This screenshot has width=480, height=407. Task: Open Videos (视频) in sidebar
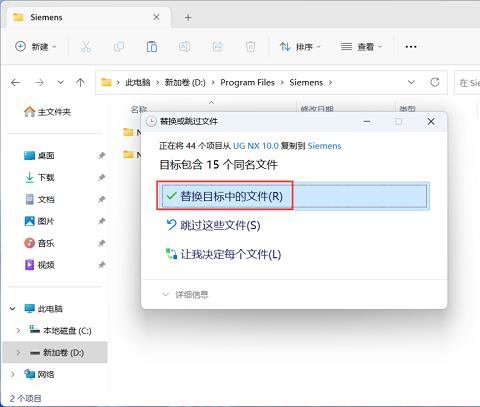(39, 265)
